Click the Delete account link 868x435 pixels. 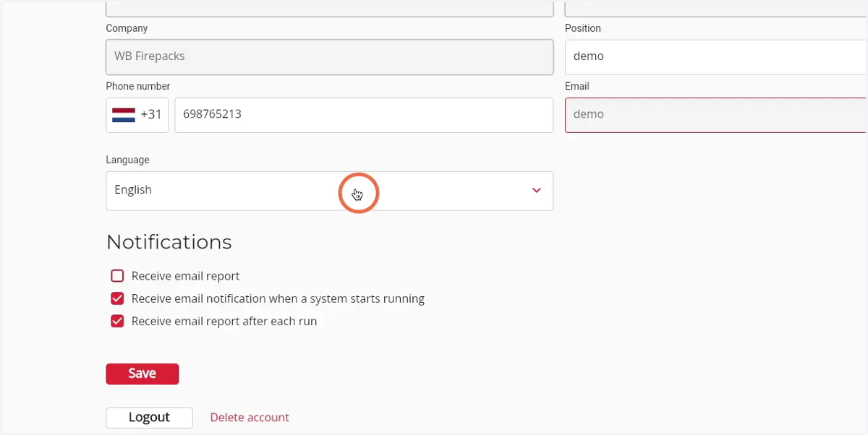[250, 418]
